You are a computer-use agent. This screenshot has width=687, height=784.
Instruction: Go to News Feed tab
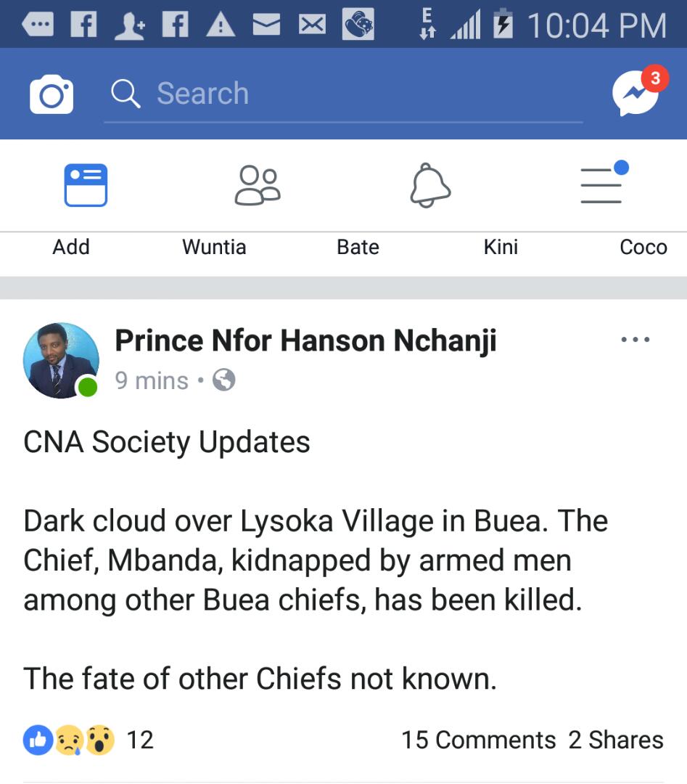click(x=86, y=185)
